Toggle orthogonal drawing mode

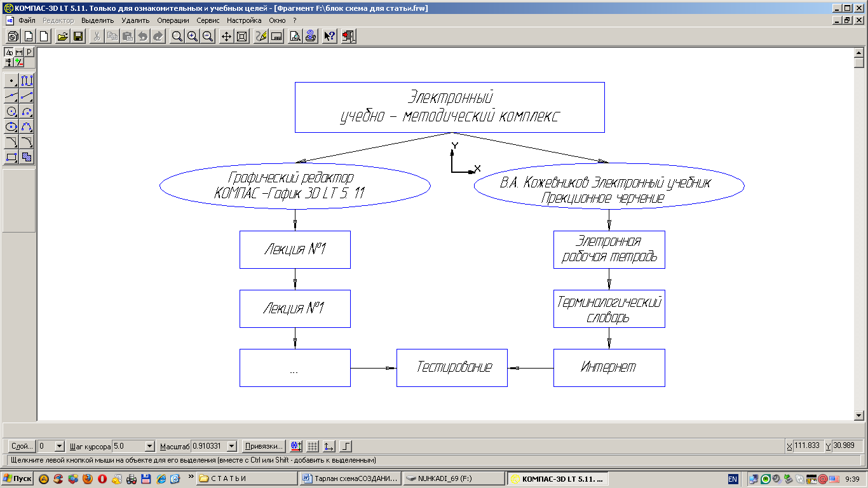[346, 446]
